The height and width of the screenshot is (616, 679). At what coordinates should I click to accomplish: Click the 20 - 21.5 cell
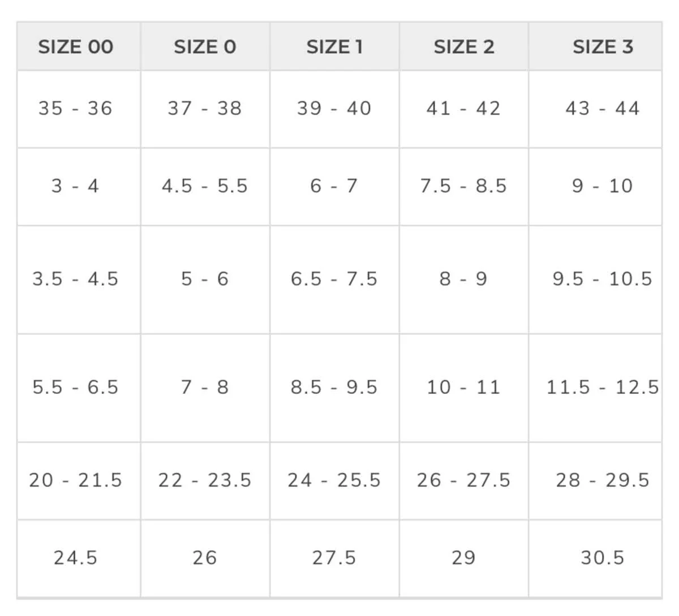pyautogui.click(x=76, y=480)
